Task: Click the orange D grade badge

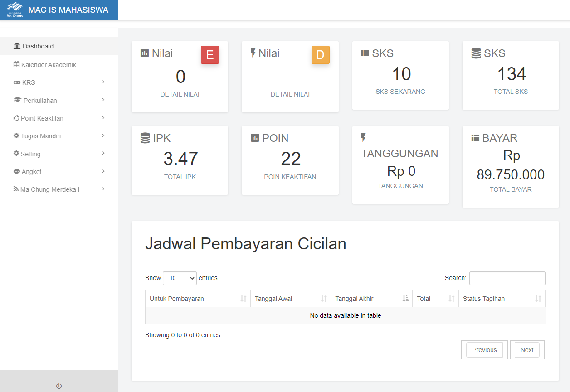Action: (x=320, y=55)
